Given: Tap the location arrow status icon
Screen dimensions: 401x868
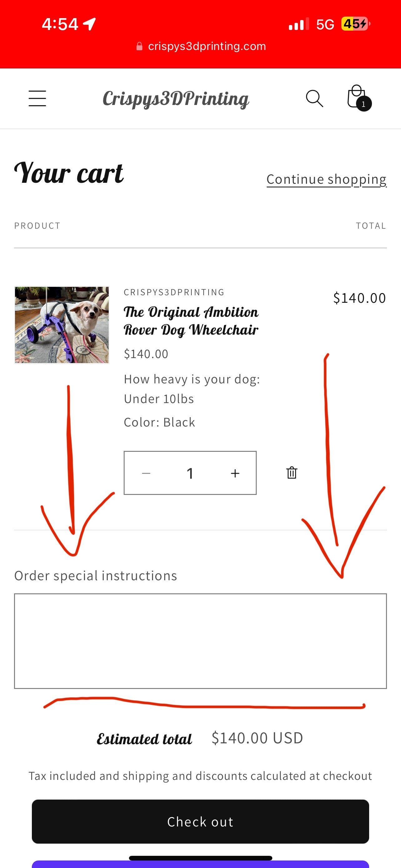Looking at the screenshot, I should pos(90,24).
